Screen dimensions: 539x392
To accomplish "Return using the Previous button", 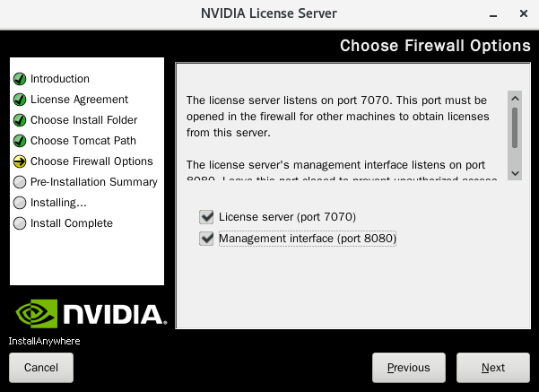I will pos(409,368).
